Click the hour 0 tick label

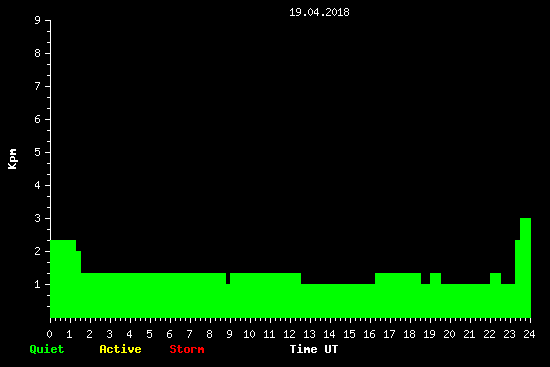[x=49, y=334]
